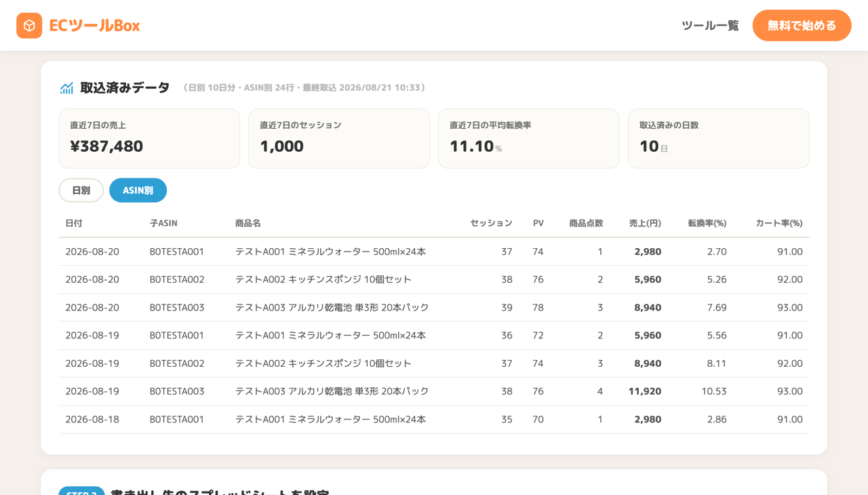Click the 2.70 conversion rate cell
Screen dimensions: 868x495
point(717,252)
